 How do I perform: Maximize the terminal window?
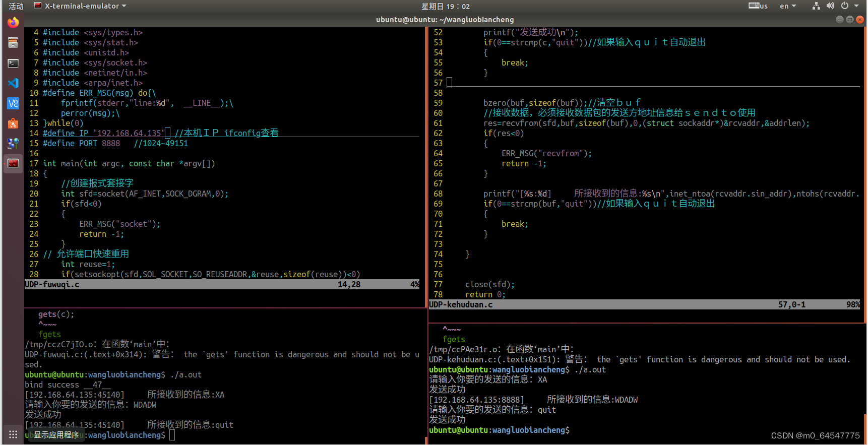(x=849, y=19)
